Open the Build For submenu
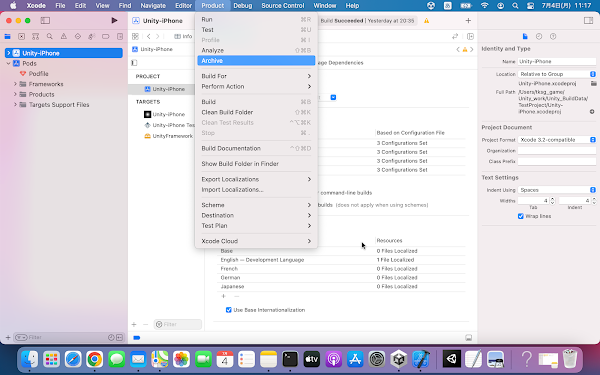Screen dimensions: 600x375 tap(256, 76)
